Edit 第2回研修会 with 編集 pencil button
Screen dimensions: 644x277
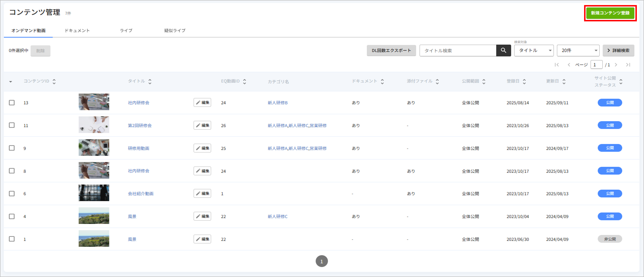coord(202,125)
